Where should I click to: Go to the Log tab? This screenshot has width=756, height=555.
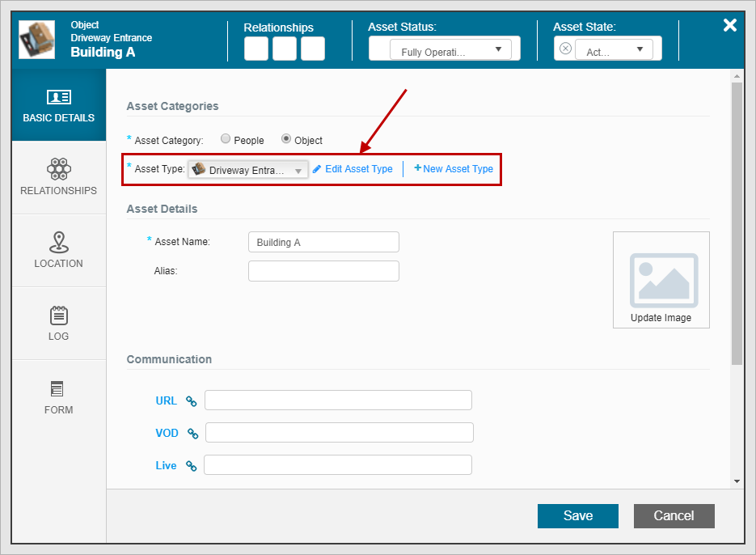pos(58,323)
